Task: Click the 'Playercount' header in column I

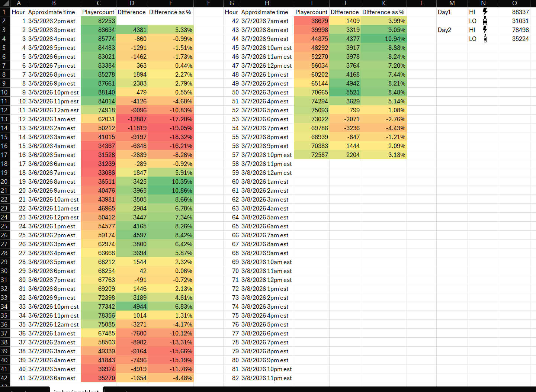Action: coord(312,12)
